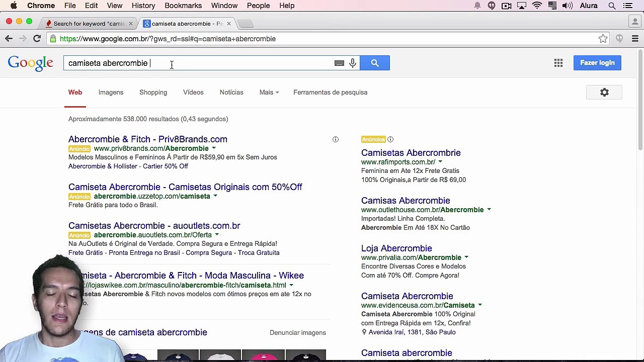Image resolution: width=644 pixels, height=362 pixels.
Task: Open 'Camisetas Abercrombie - auoutlets.com.br' result
Action: pyautogui.click(x=154, y=226)
